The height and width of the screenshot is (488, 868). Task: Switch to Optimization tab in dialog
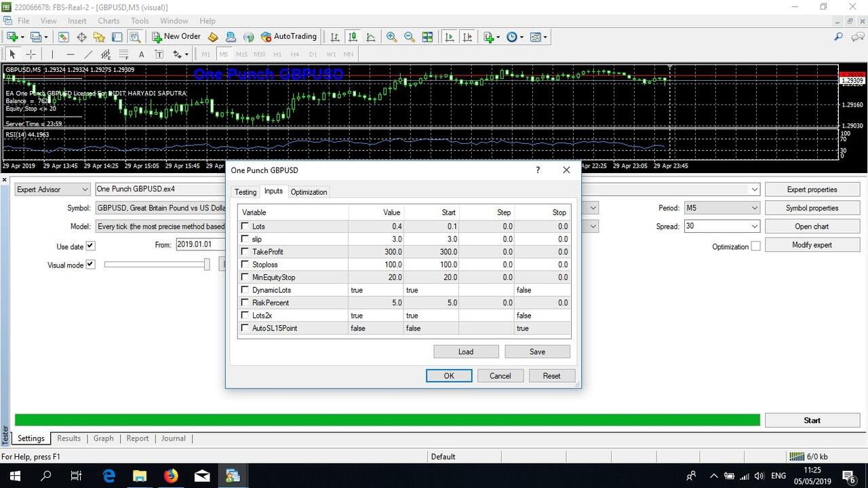point(309,192)
